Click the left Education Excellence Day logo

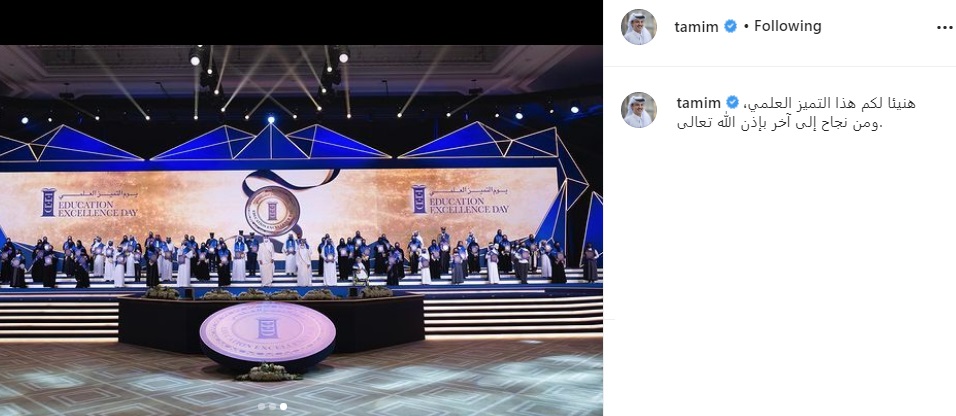90,203
